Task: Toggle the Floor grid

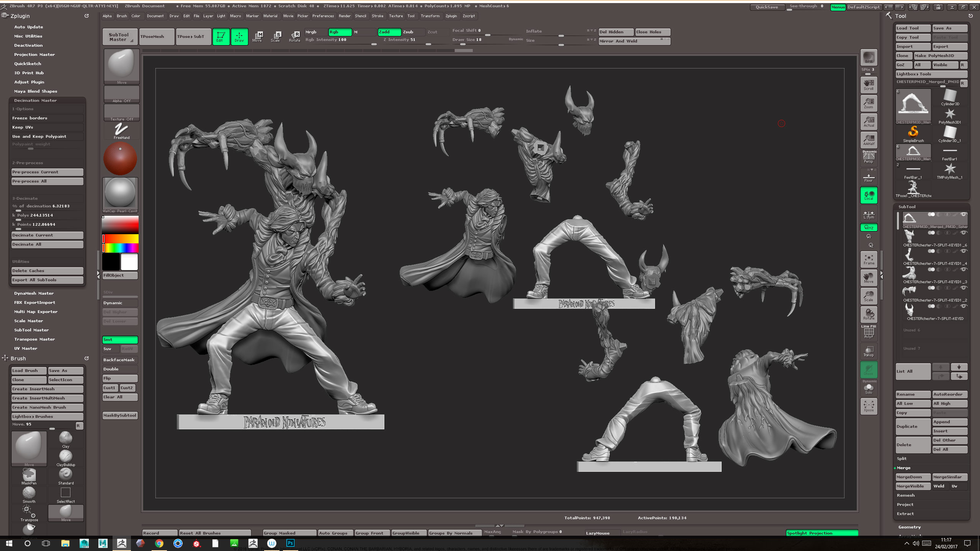Action: coord(869,177)
